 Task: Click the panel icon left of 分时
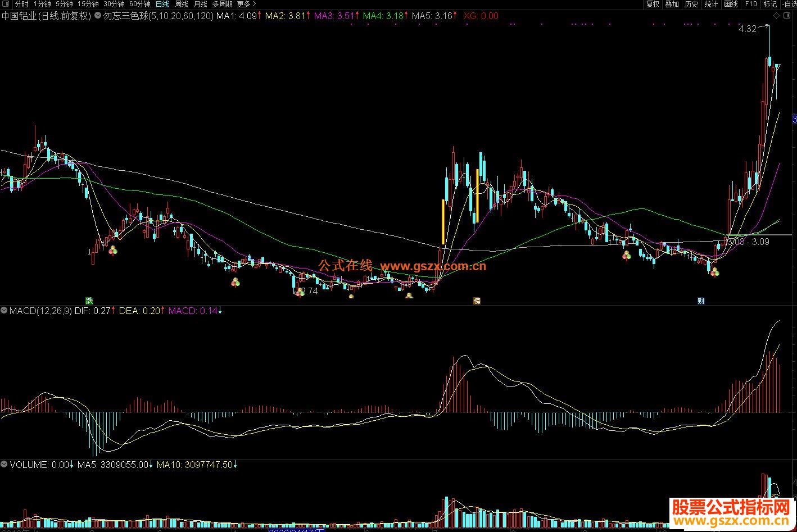click(x=5, y=4)
